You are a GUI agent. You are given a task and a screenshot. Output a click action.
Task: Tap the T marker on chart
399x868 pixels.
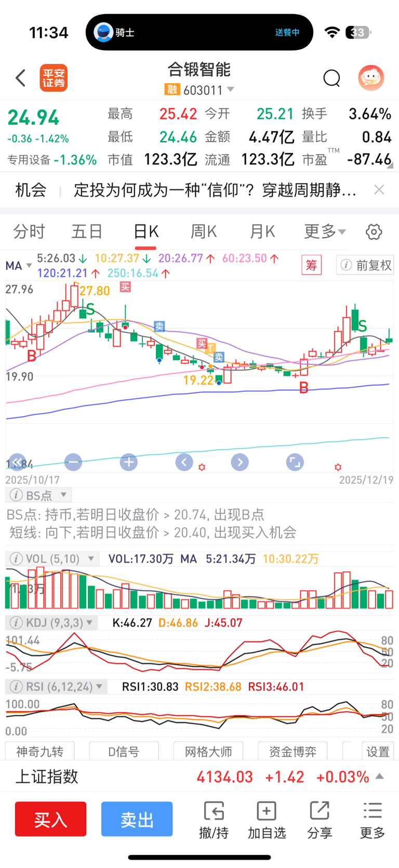211,348
